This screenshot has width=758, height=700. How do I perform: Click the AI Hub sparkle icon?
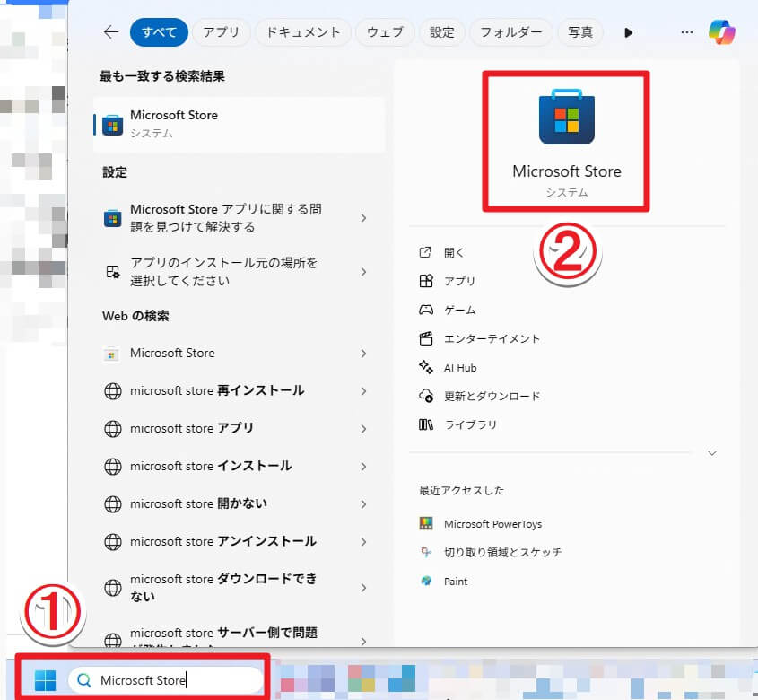point(426,367)
